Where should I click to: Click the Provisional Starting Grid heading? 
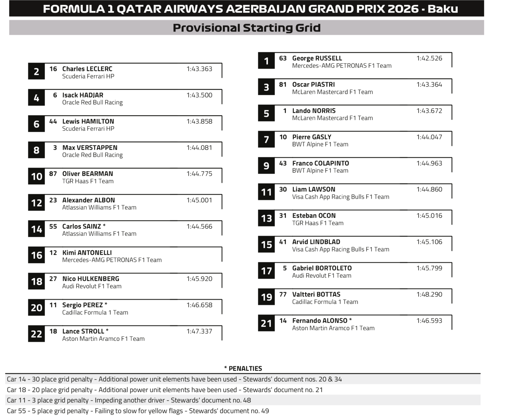(247, 28)
